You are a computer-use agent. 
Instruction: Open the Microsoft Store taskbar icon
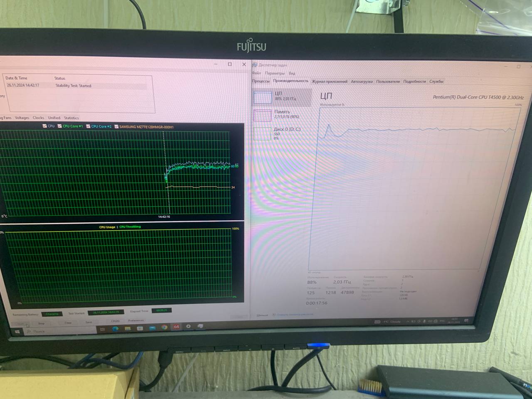point(140,328)
